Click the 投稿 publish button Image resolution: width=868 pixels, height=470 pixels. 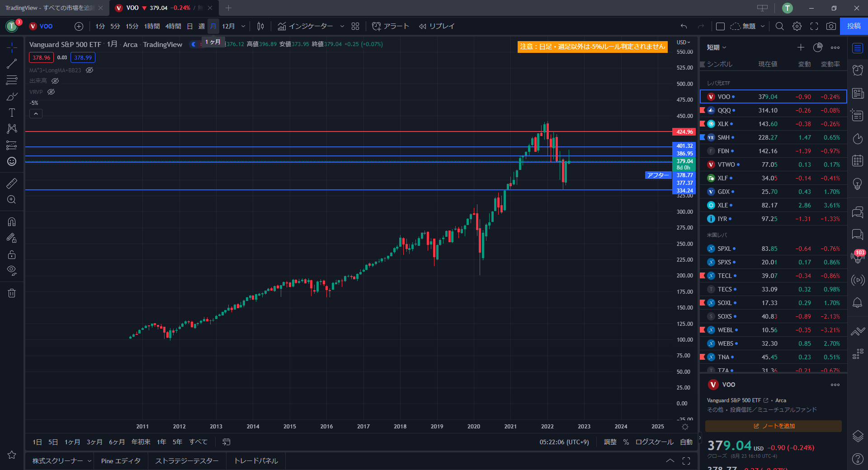pos(854,26)
